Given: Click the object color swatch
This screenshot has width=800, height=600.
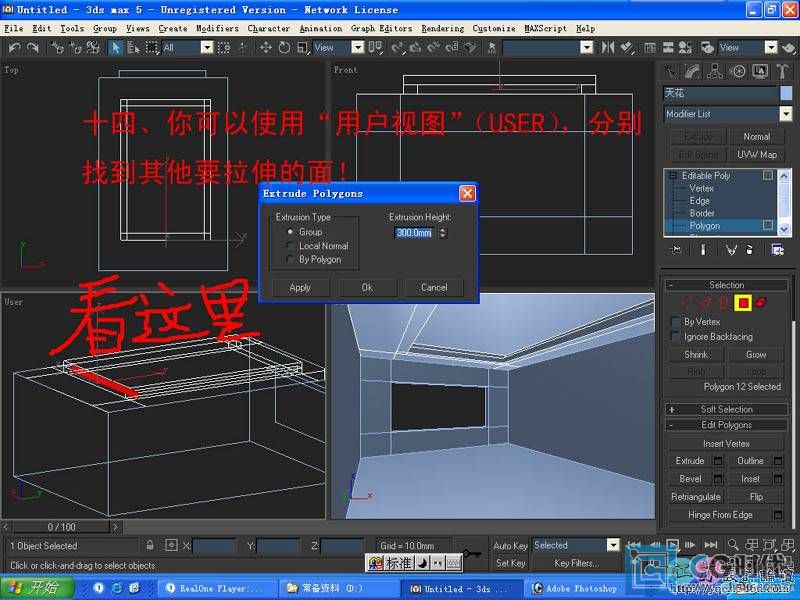Looking at the screenshot, I should tap(786, 93).
